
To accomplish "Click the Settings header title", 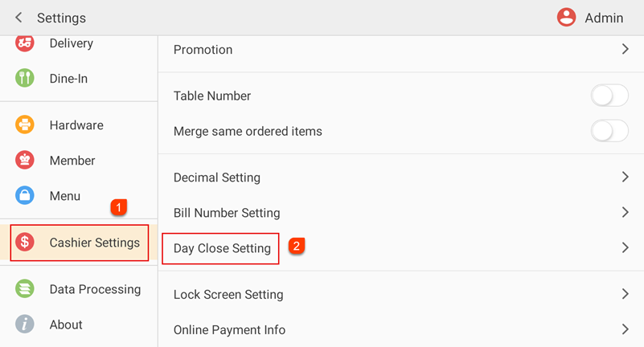I will point(61,18).
